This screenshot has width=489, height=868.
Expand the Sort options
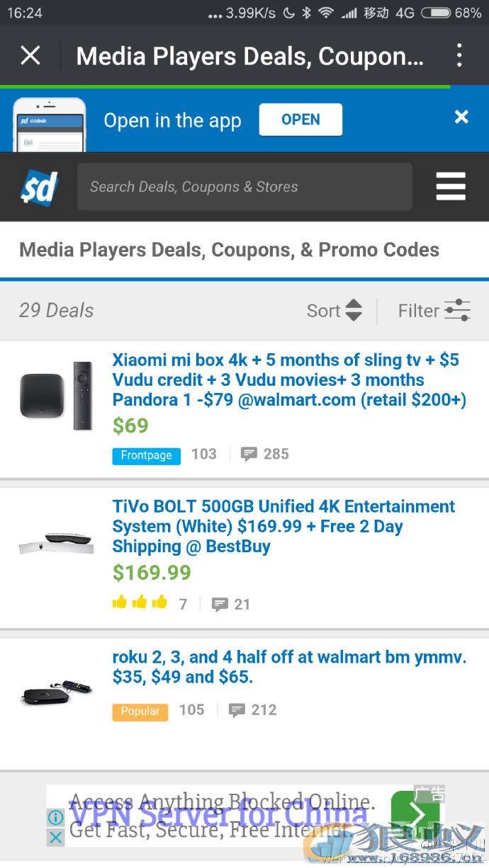(x=335, y=310)
